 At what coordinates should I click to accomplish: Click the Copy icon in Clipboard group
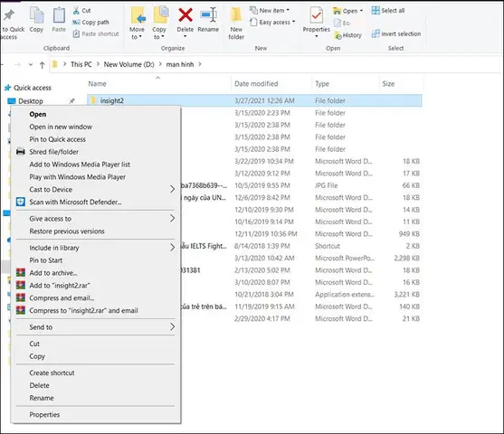tap(36, 15)
